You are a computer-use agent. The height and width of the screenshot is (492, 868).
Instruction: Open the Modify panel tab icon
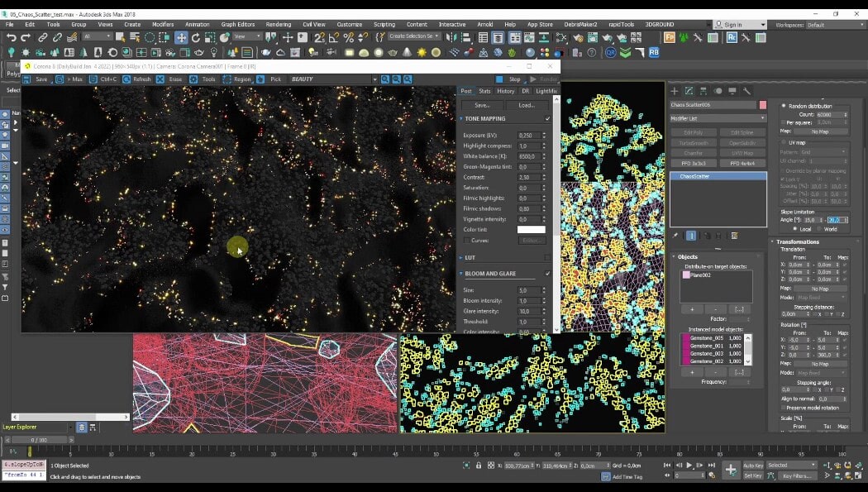(x=688, y=91)
